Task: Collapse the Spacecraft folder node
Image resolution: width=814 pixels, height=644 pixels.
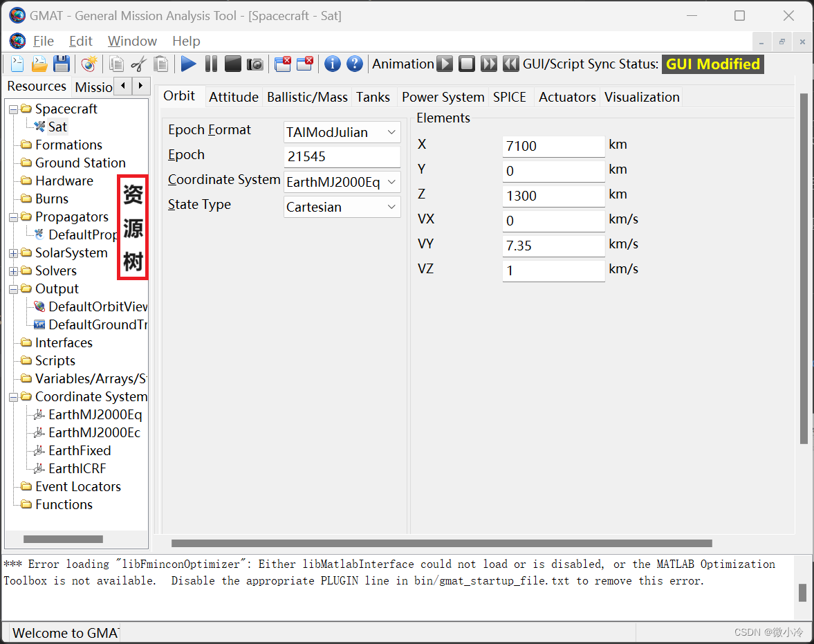Action: 14,109
